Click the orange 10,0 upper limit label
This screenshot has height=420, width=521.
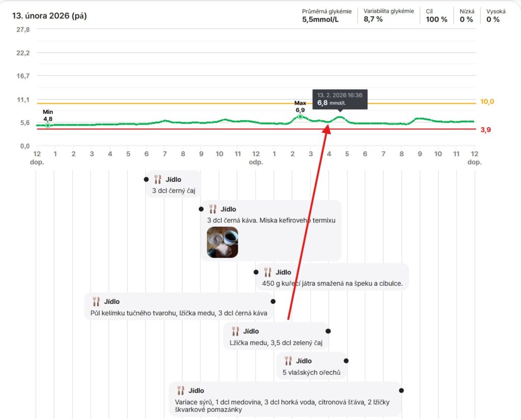[x=487, y=102]
